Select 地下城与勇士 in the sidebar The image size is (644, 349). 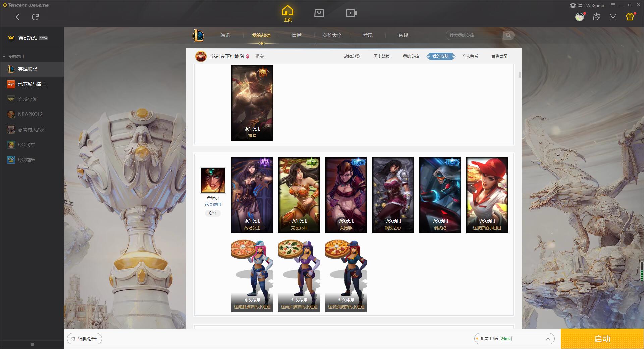(x=32, y=84)
